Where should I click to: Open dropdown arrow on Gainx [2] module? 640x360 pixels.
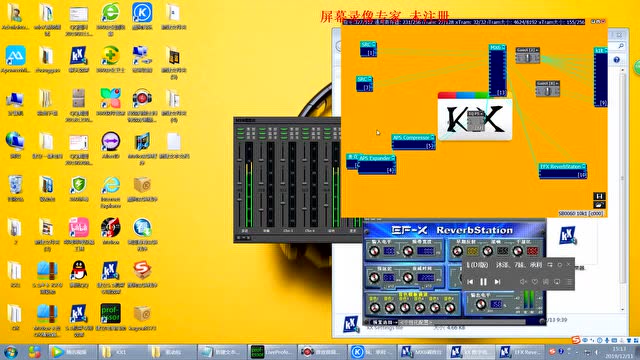tap(537, 50)
